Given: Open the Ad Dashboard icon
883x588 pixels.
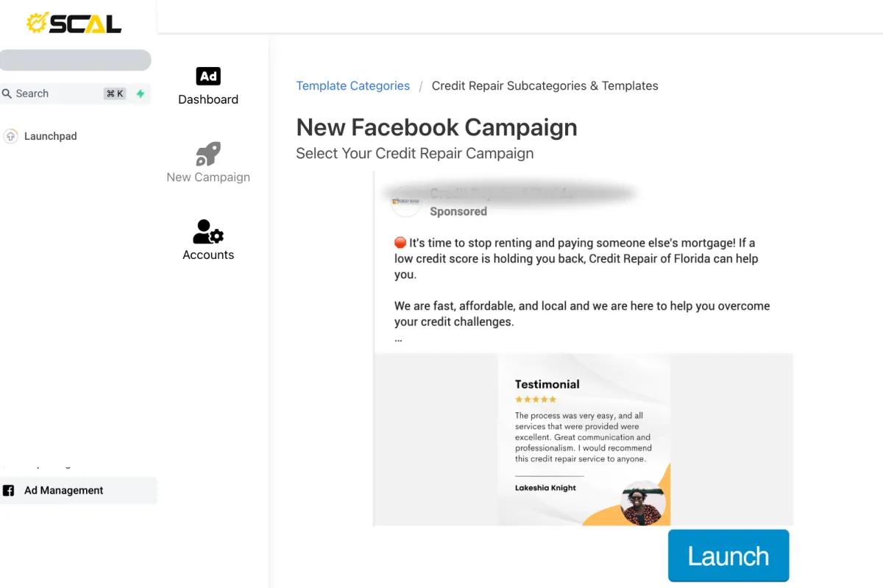Looking at the screenshot, I should 208,76.
